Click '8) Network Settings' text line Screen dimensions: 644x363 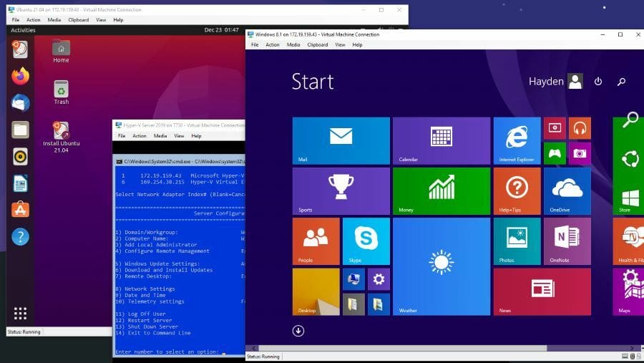145,289
